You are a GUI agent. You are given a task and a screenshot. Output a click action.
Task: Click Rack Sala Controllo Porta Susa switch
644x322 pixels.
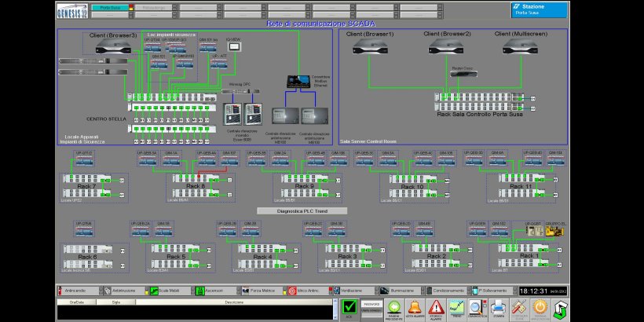tap(479, 102)
